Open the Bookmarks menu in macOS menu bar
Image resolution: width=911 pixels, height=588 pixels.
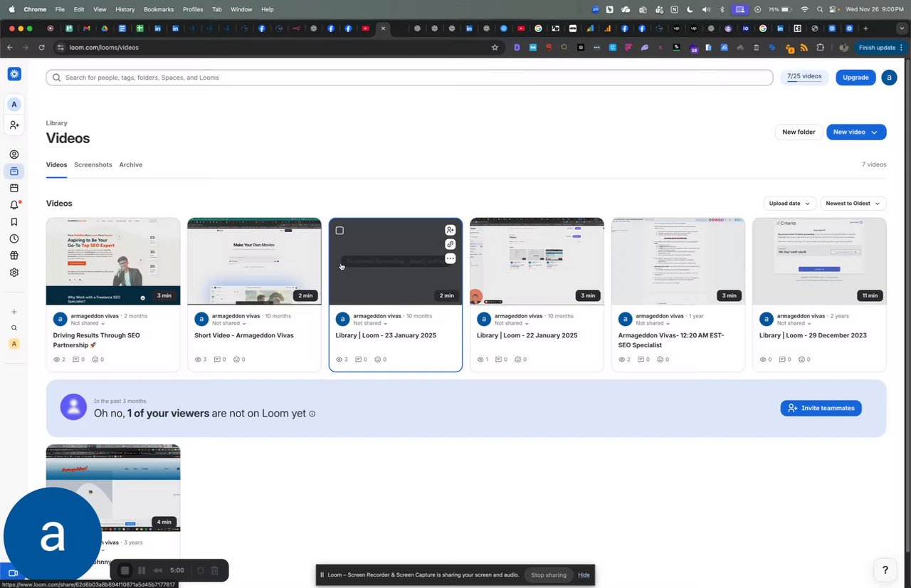coord(158,9)
